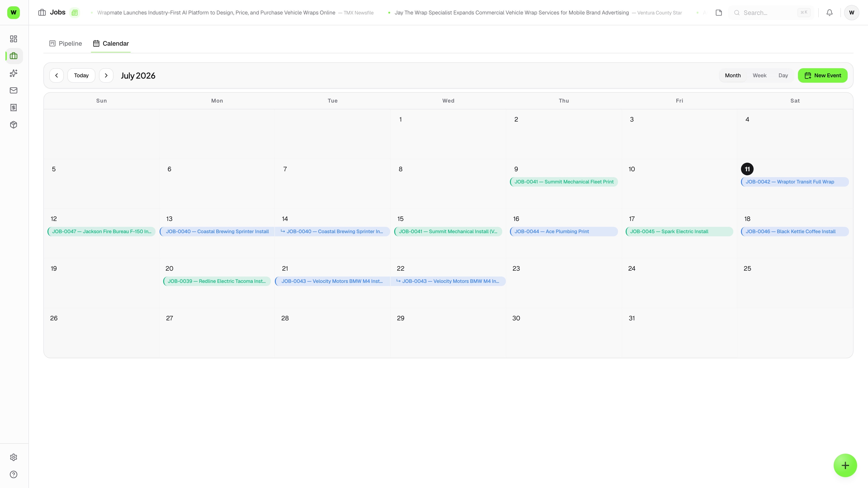
Task: Select date 31 in the calendar
Action: 632,318
